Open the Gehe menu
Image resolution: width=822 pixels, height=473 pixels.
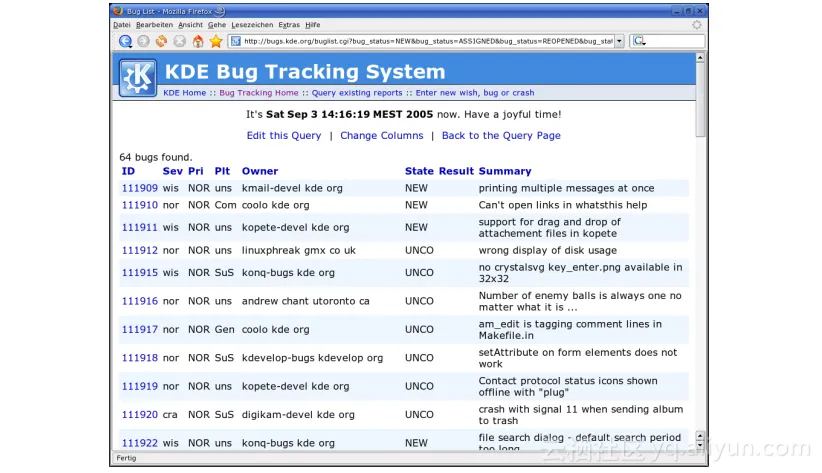click(x=217, y=25)
